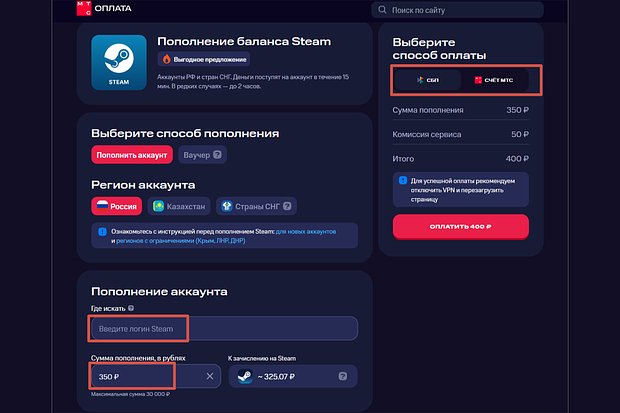
Task: Click the 'ОПЛАТИТЬ 400 ₽' button
Action: [461, 227]
